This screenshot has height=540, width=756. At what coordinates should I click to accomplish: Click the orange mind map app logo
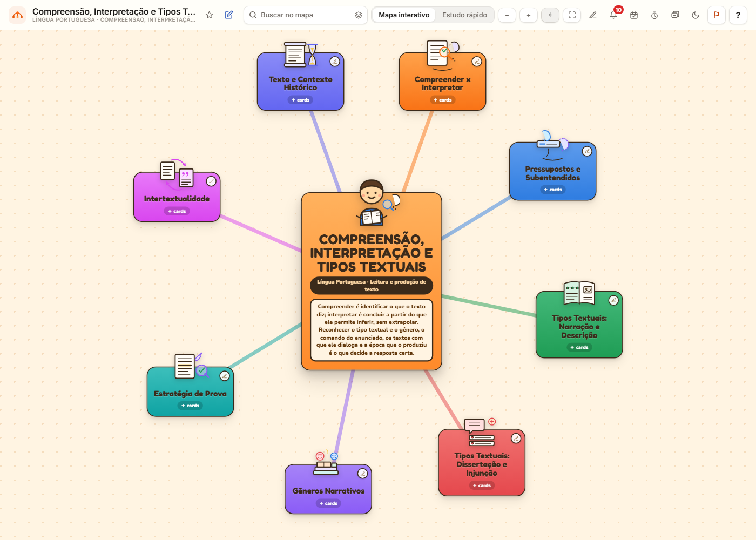(17, 15)
